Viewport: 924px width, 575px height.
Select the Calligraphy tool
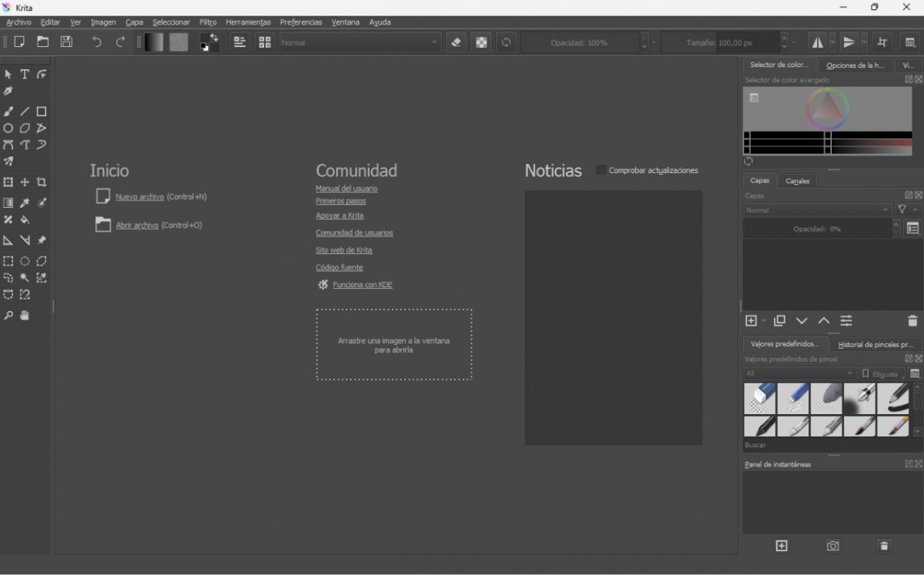click(x=8, y=91)
